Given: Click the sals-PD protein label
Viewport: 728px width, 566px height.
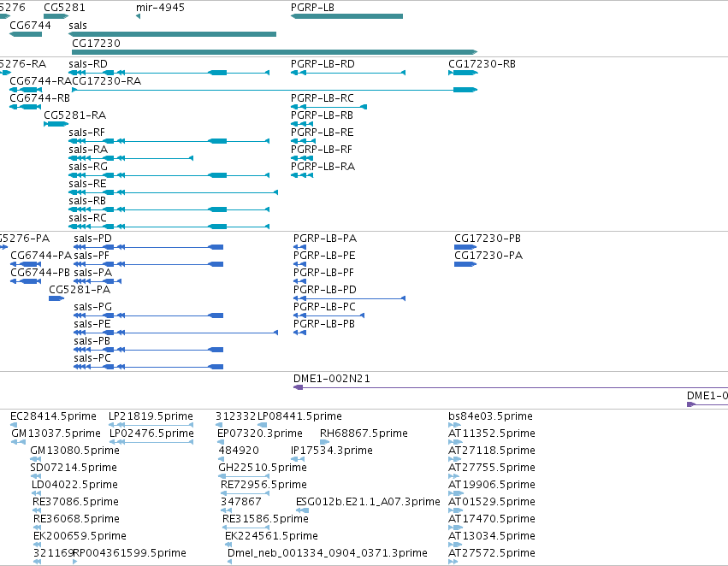Looking at the screenshot, I should (x=93, y=238).
